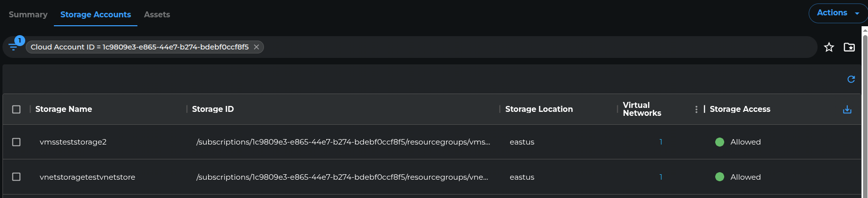Select the vmssteststorage2 row checkbox
Viewport: 868px width, 198px height.
(x=16, y=142)
